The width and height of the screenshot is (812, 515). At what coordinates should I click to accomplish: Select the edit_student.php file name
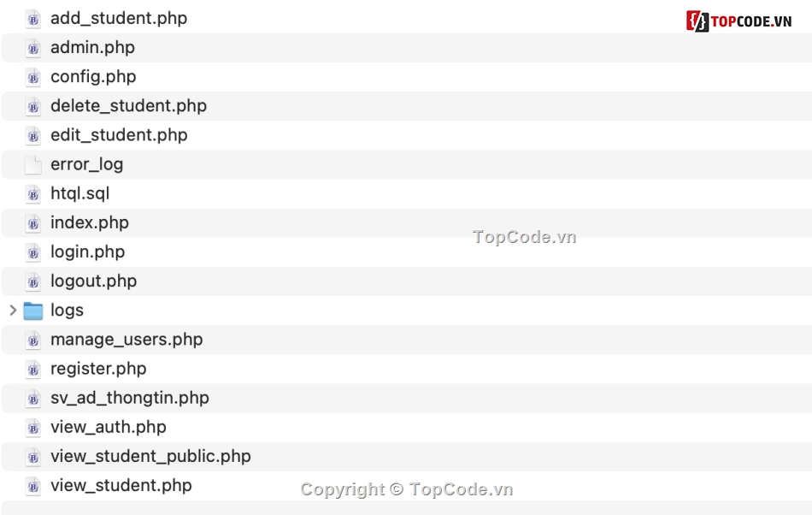point(119,135)
